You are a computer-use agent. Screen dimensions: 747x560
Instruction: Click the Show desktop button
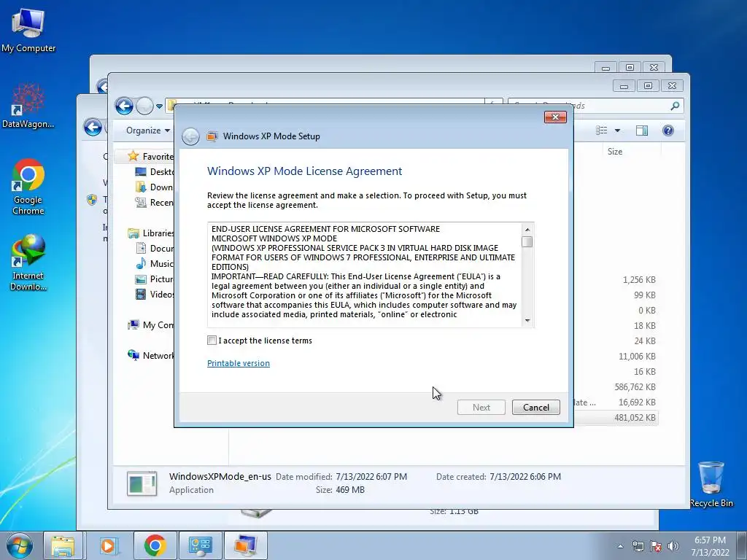click(742, 545)
